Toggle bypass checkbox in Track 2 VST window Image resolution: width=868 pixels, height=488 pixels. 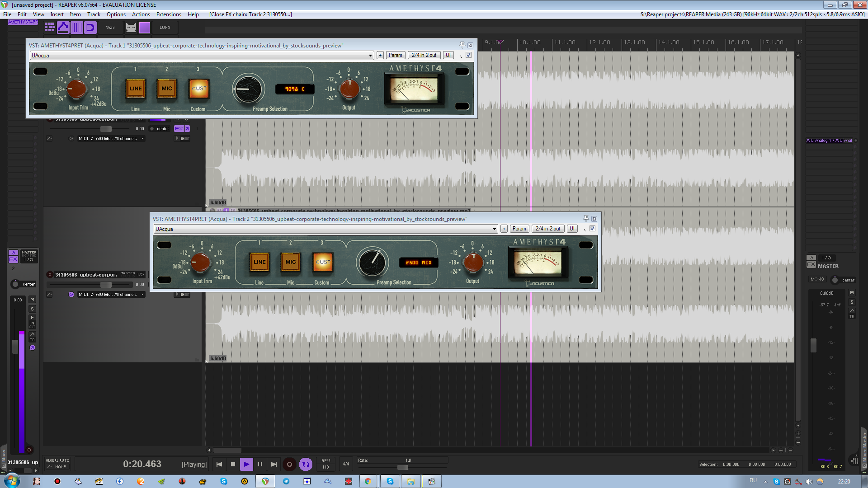pyautogui.click(x=593, y=229)
